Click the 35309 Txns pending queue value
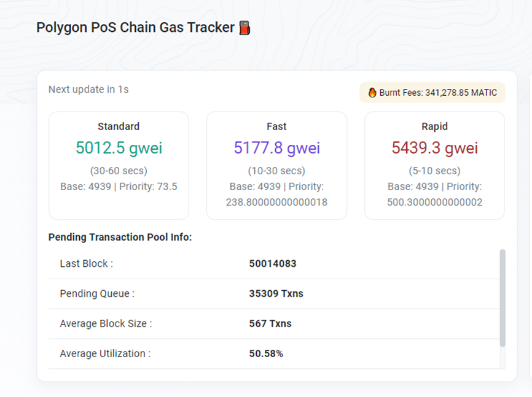The height and width of the screenshot is (397, 532). (x=276, y=294)
